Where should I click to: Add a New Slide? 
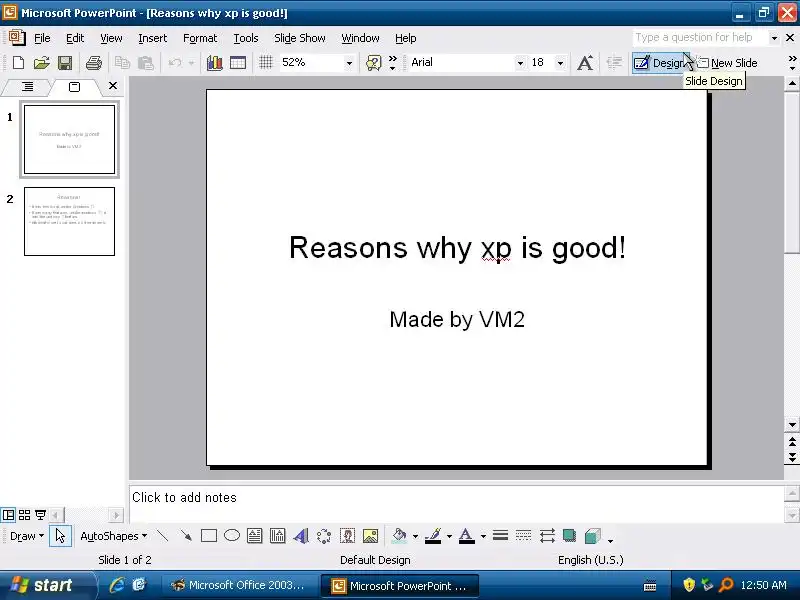tap(728, 63)
